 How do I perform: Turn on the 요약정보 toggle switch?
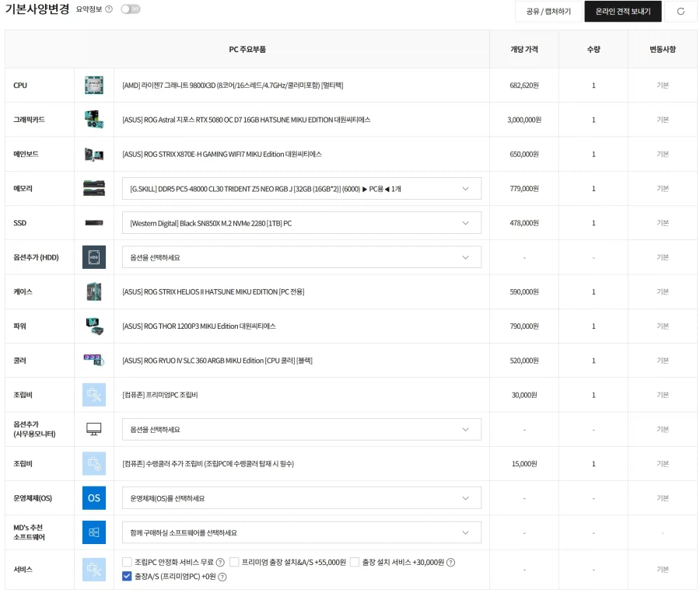(x=131, y=10)
